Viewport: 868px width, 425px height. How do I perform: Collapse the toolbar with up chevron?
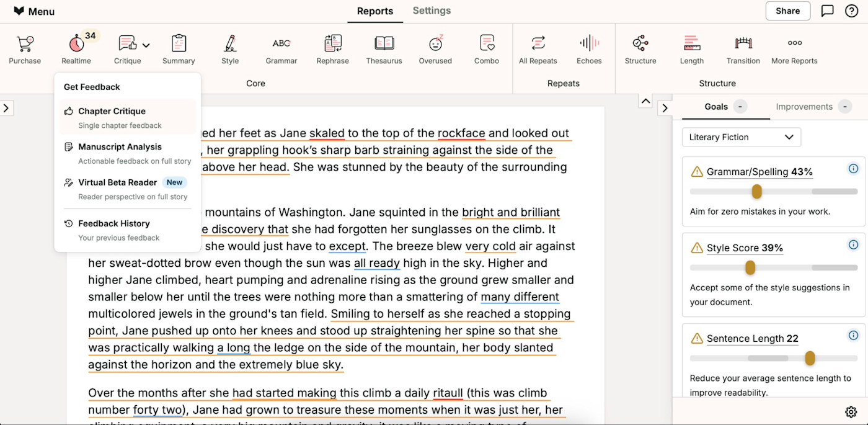(x=645, y=101)
